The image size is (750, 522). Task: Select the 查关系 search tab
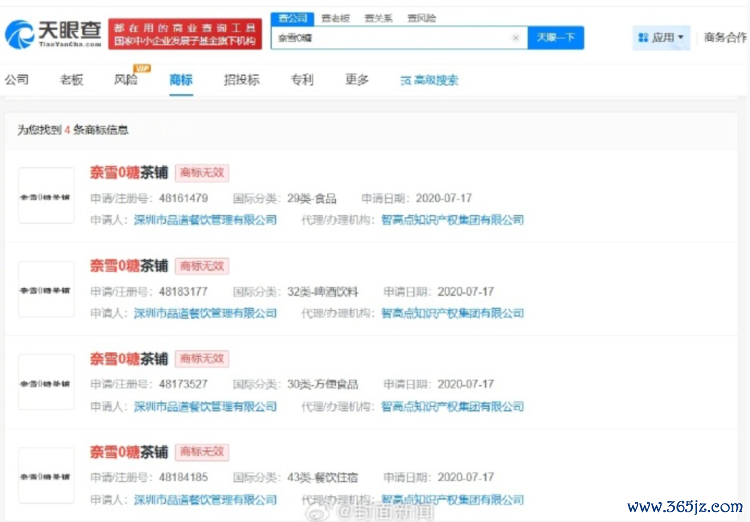[x=378, y=18]
